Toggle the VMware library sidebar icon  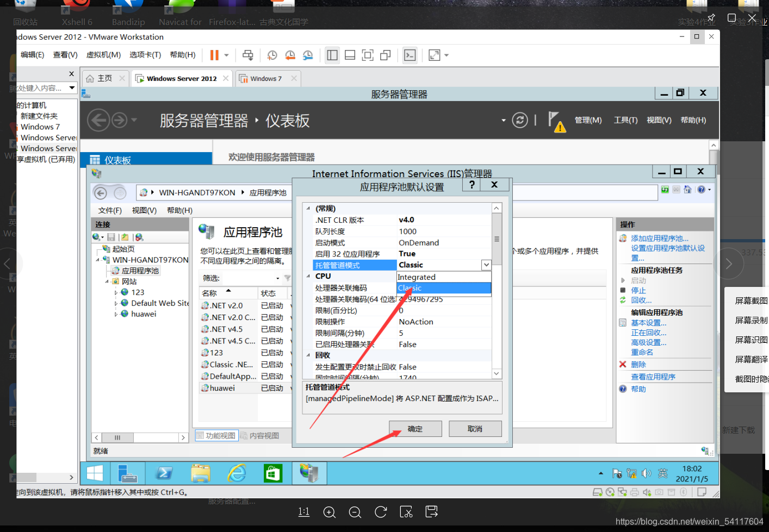[332, 55]
